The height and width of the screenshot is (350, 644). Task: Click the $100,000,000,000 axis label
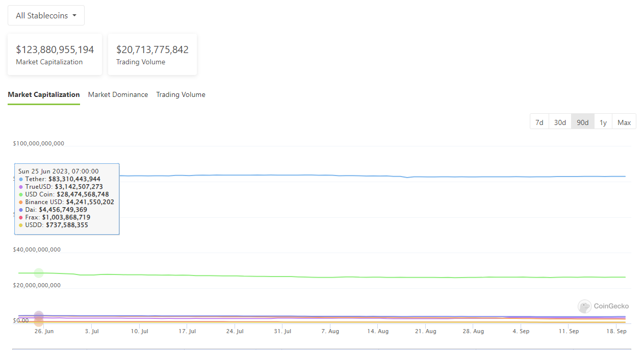(x=39, y=143)
